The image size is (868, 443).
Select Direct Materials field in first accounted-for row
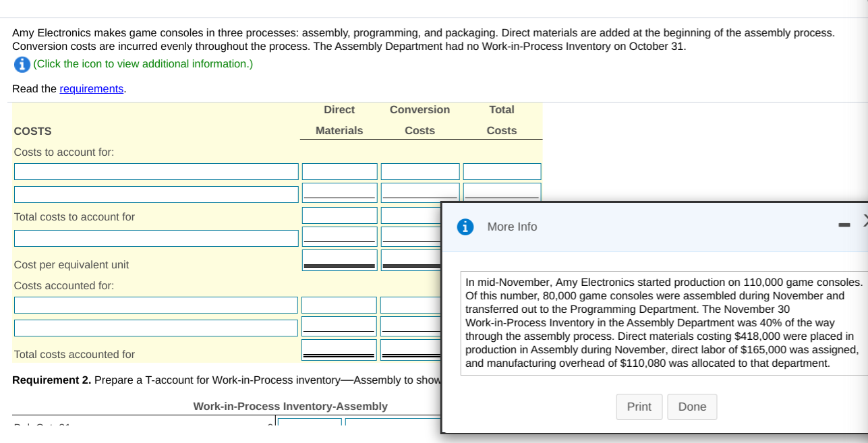[x=339, y=305]
